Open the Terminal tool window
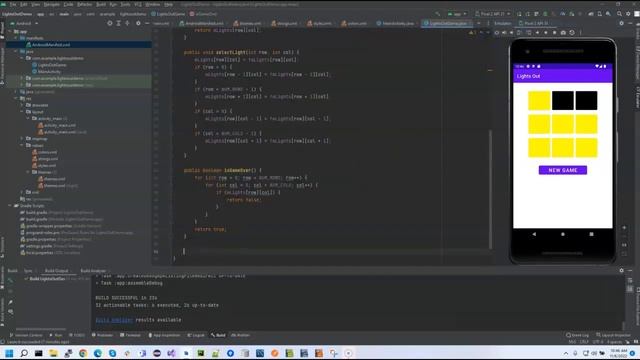This screenshot has width=640, height=360. coord(130,335)
